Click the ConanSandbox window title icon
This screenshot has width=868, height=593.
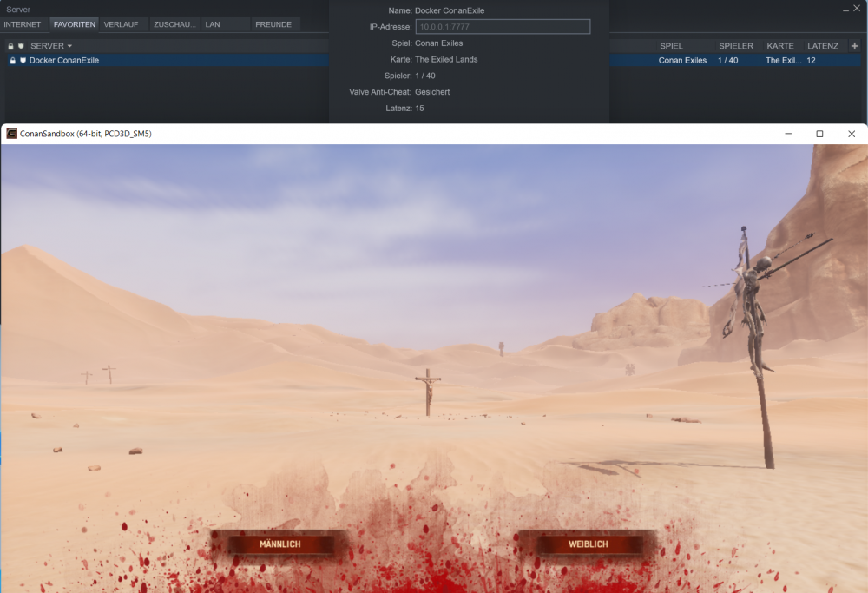(11, 134)
